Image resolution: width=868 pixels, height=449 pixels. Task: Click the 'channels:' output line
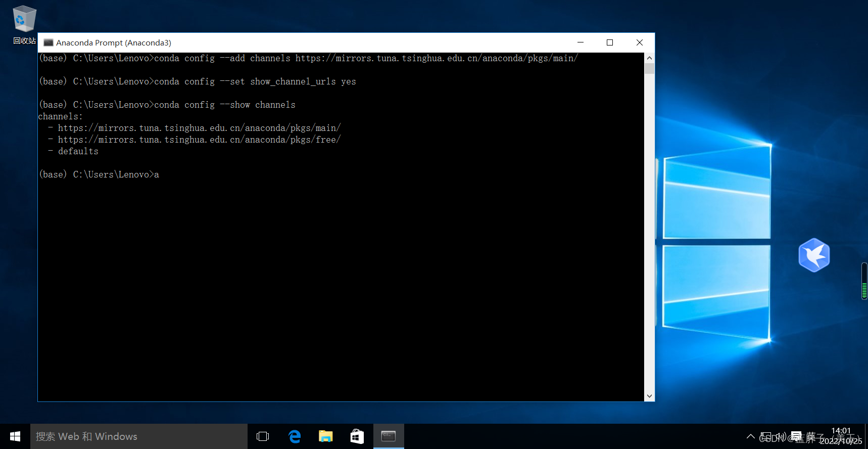pyautogui.click(x=60, y=116)
